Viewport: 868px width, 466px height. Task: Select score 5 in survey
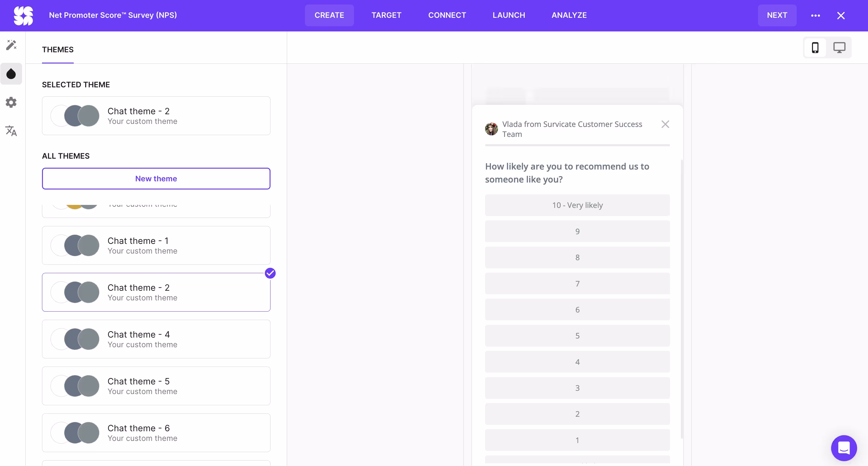[577, 336]
